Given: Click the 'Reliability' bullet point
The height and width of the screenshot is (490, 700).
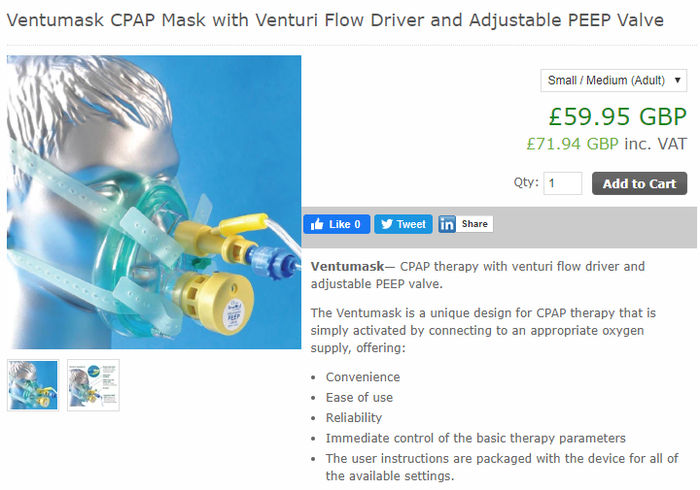Looking at the screenshot, I should pyautogui.click(x=354, y=417).
